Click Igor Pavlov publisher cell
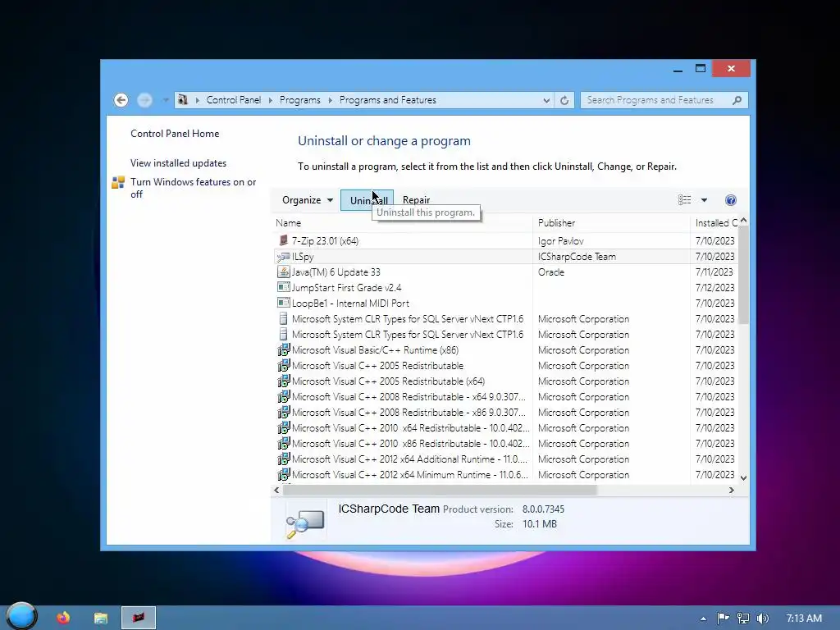Image resolution: width=840 pixels, height=630 pixels. (x=561, y=241)
